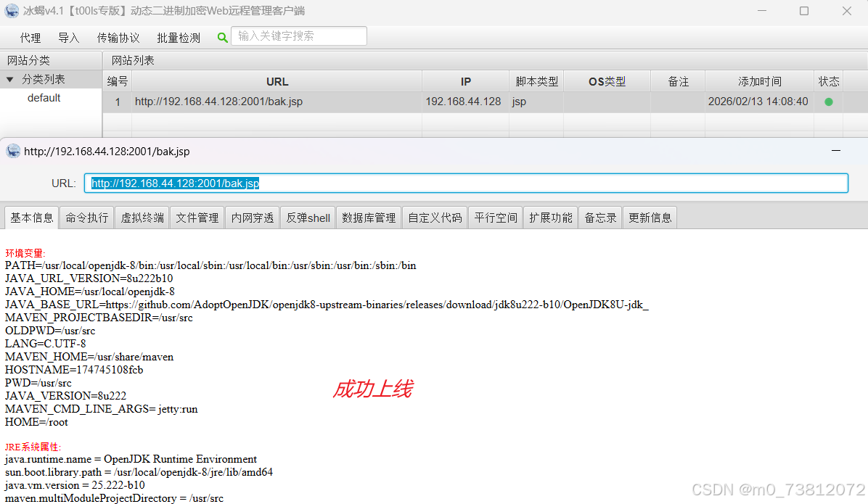
Task: Click the HOSTNAME=174745108fcb line
Action: (74, 370)
